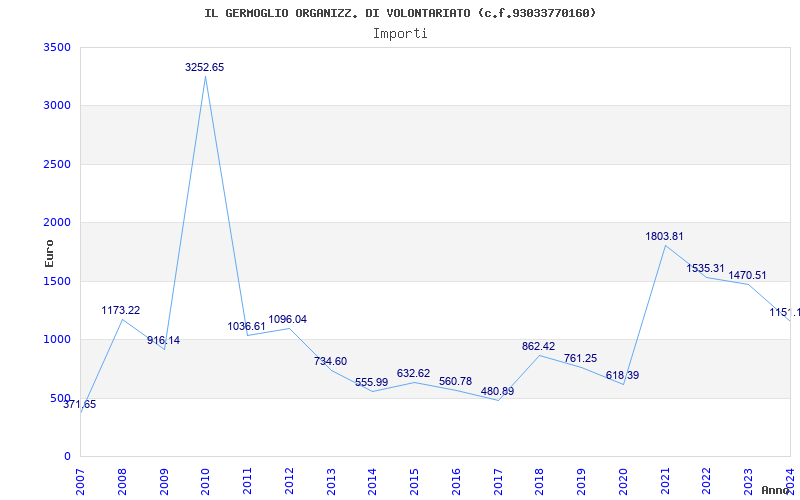This screenshot has height=500, width=800.
Task: Click the 2009 year label on x-axis
Action: click(164, 482)
